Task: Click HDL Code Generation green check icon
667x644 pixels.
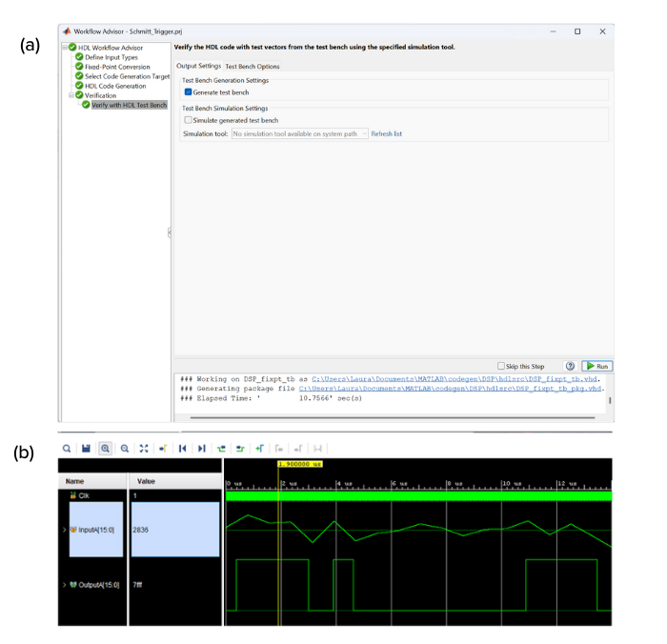Action: (79, 86)
